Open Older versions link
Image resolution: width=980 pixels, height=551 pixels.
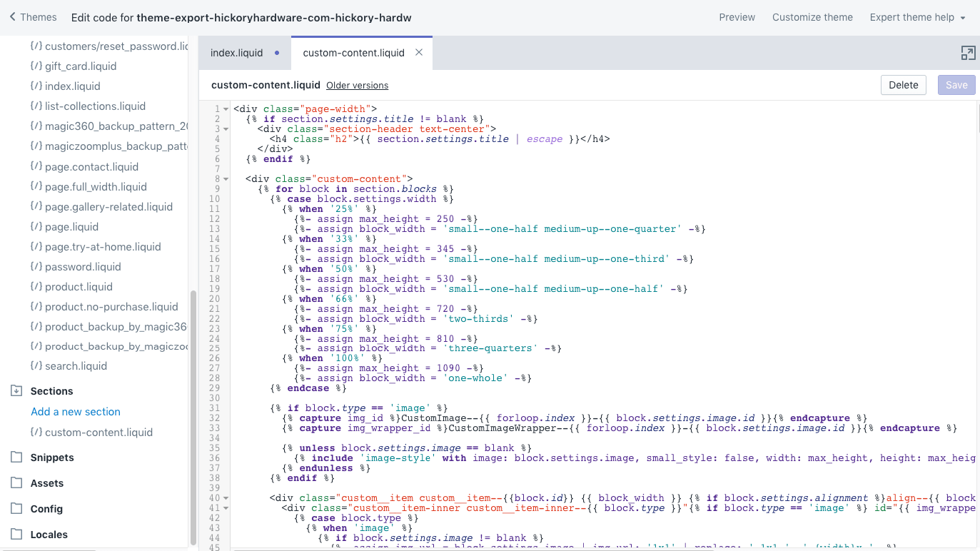point(357,85)
